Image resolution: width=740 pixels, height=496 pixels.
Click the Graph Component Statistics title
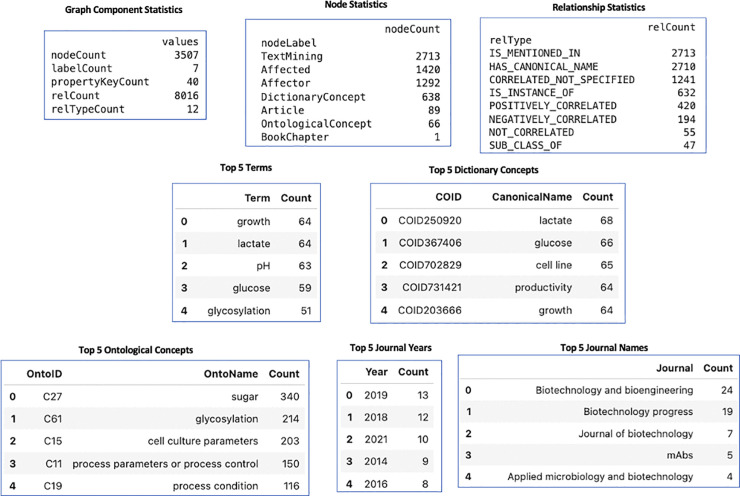click(124, 9)
